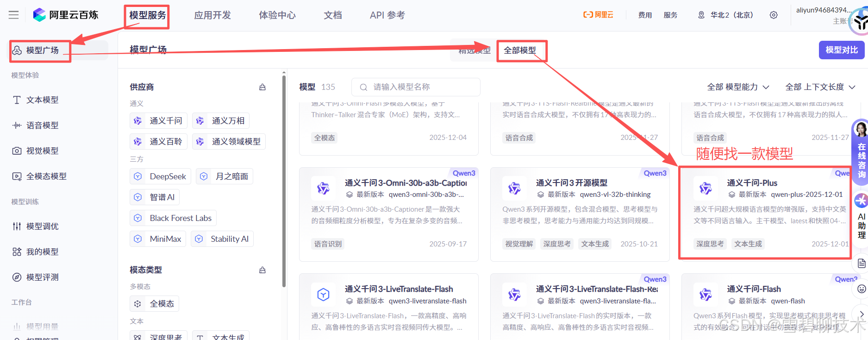This screenshot has width=868, height=340.
Task: Filter by 月之暗面 supplier
Action: pyautogui.click(x=225, y=176)
